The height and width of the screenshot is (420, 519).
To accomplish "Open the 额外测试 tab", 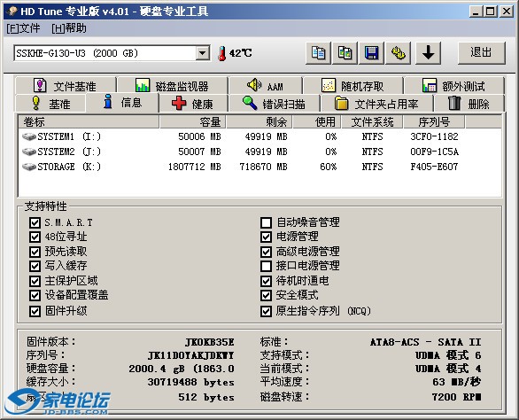I will [x=453, y=86].
